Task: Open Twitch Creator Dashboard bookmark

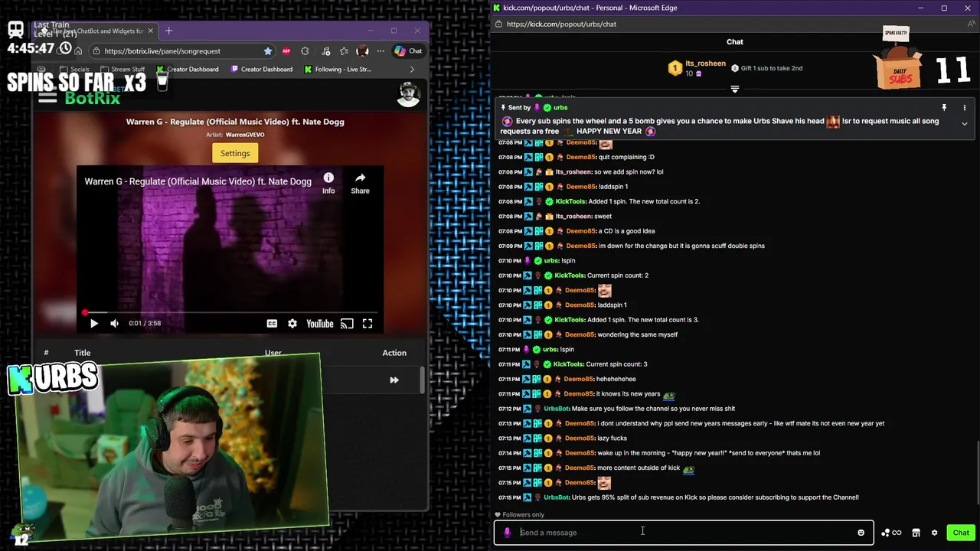Action: (261, 69)
